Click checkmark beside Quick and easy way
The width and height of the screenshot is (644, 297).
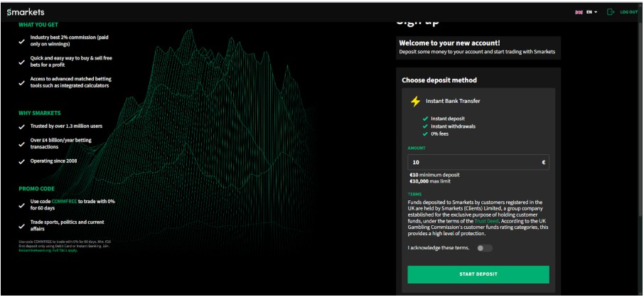pyautogui.click(x=22, y=62)
